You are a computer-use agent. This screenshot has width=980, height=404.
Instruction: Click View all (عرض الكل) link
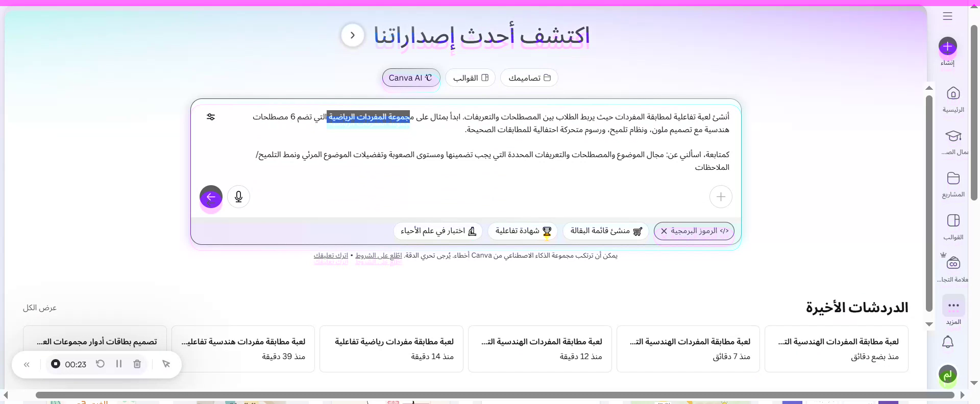[39, 308]
